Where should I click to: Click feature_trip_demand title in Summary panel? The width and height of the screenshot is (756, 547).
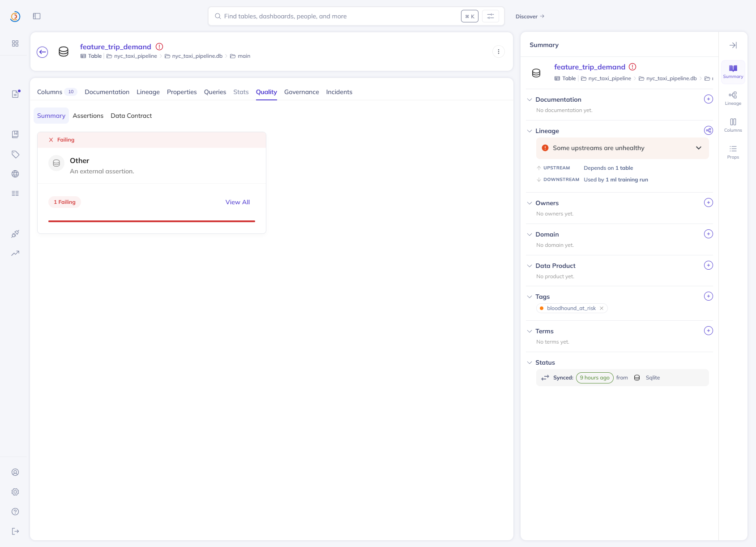589,67
